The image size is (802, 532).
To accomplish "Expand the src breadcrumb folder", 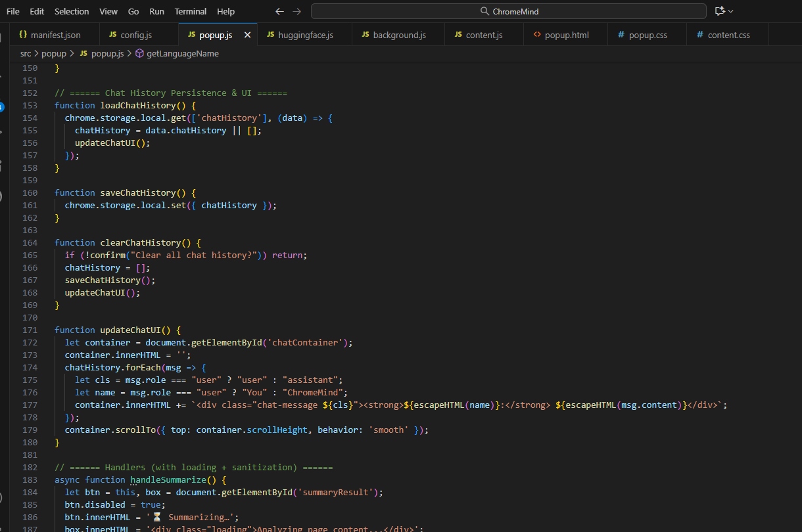I will click(x=26, y=53).
